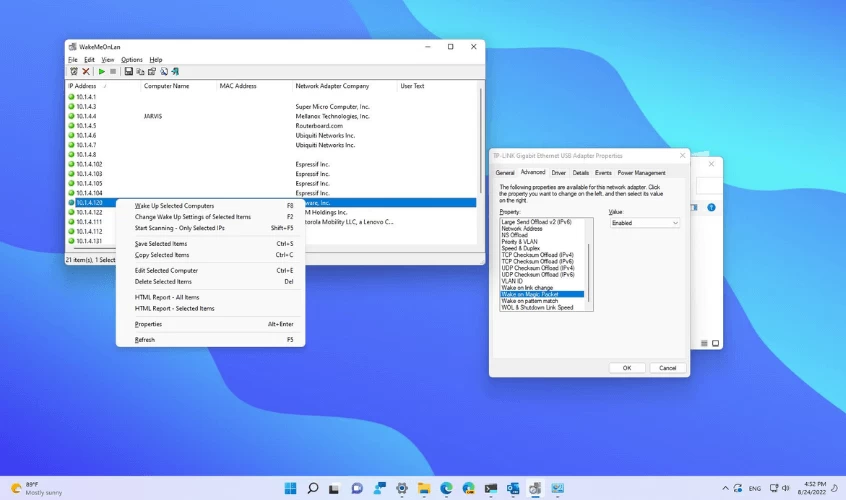Click the Wake Up alarm-clock toolbar icon
The image size is (846, 500).
(74, 71)
